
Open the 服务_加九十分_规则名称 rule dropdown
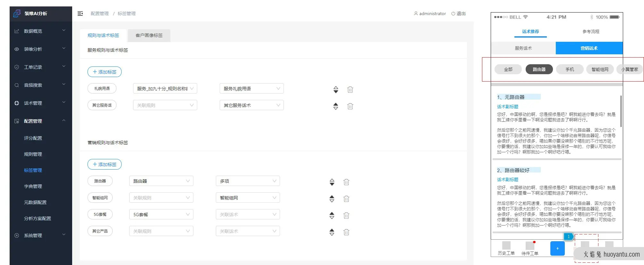tap(165, 88)
